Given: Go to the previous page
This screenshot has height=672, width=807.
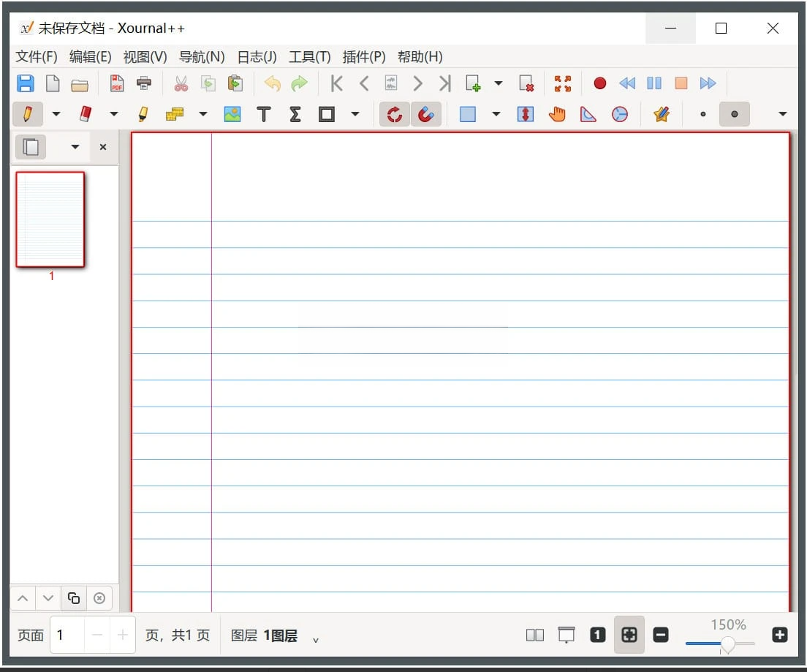Looking at the screenshot, I should pos(364,83).
